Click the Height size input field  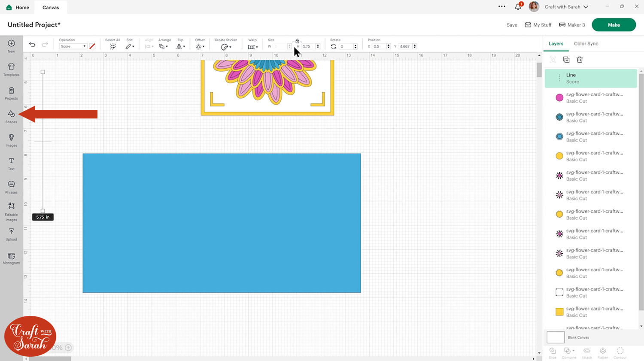[x=308, y=46]
